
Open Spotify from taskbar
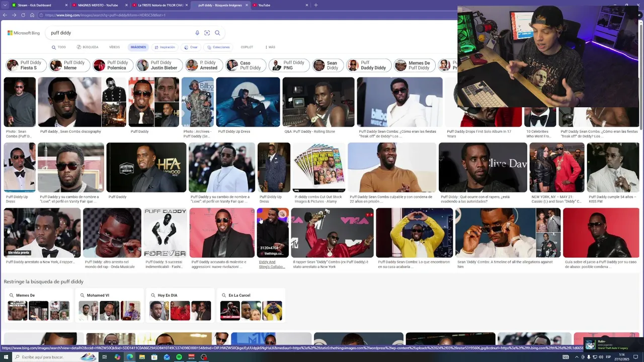pos(179,357)
